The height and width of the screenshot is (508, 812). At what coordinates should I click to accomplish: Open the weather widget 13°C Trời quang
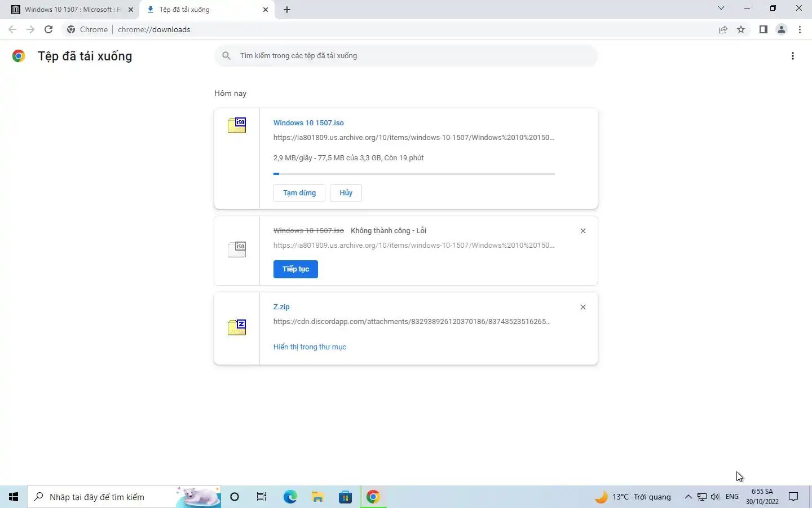tap(633, 497)
